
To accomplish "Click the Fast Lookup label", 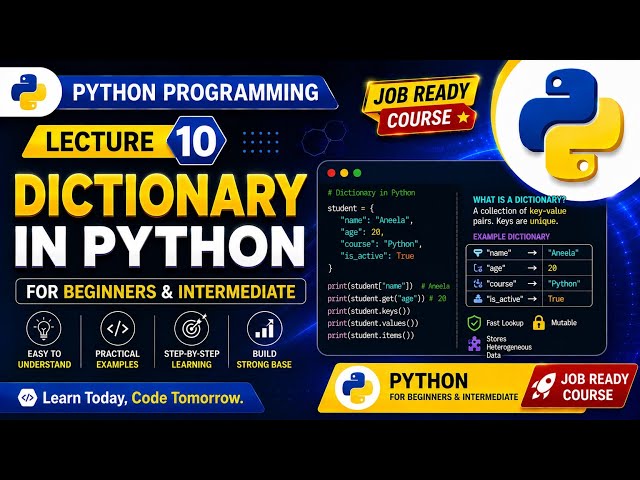I will [x=505, y=323].
